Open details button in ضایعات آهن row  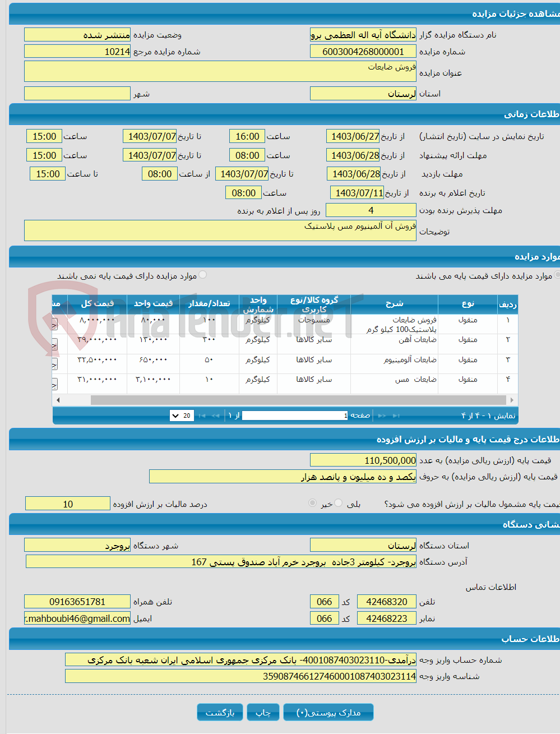(54, 344)
